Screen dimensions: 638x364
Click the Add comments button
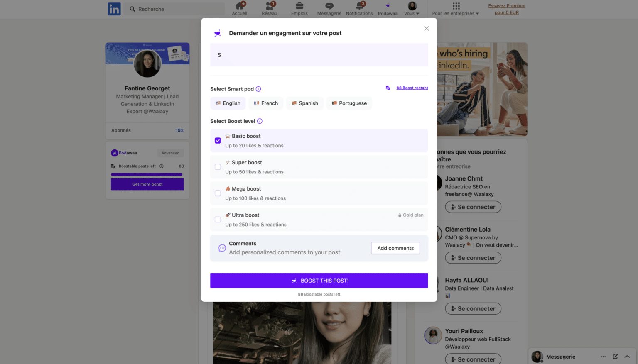coord(395,248)
